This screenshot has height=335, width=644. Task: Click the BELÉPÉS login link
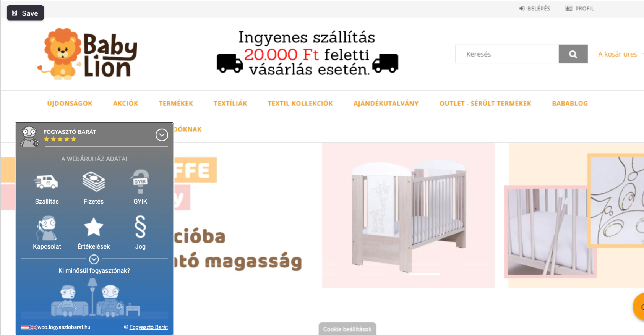tap(534, 8)
